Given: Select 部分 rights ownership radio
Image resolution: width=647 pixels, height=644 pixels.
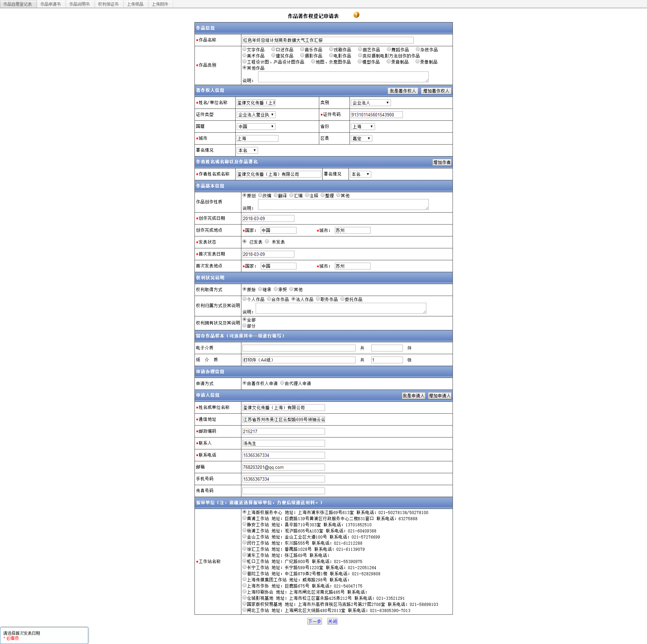Looking at the screenshot, I should (x=244, y=326).
